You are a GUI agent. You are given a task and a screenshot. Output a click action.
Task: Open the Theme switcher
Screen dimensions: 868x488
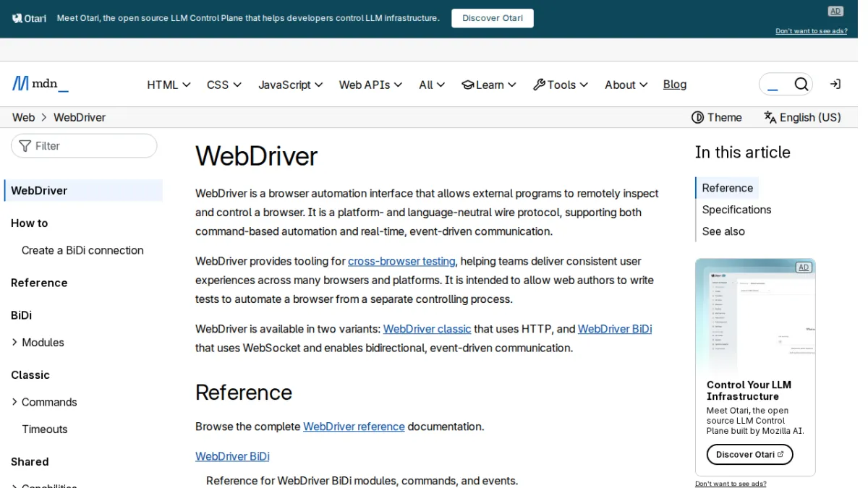(x=717, y=117)
